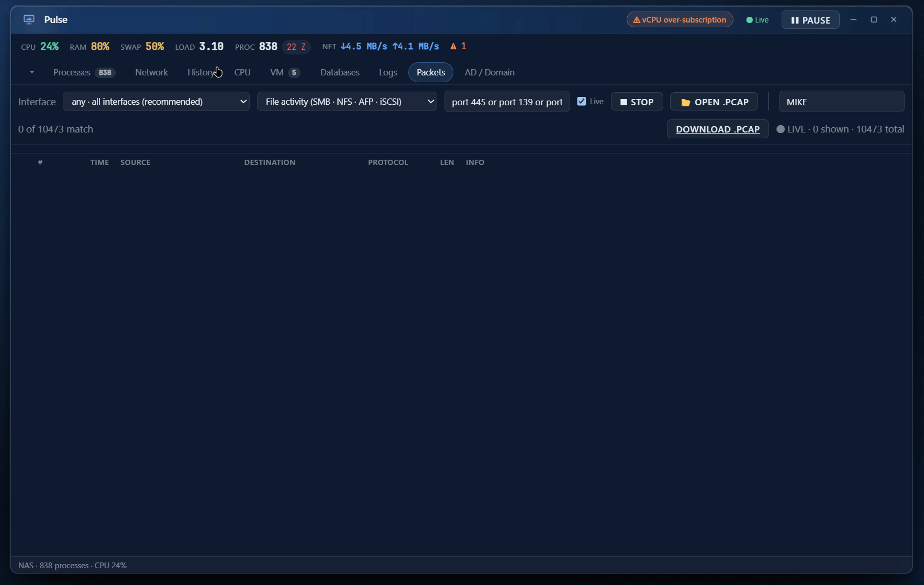The width and height of the screenshot is (924, 585).
Task: Open the Interface dropdown showing any all interfaces
Action: pyautogui.click(x=156, y=102)
